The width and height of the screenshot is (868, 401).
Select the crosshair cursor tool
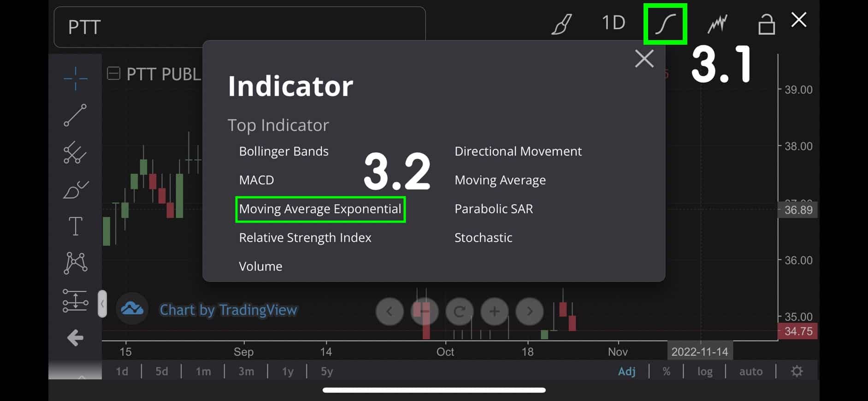75,78
